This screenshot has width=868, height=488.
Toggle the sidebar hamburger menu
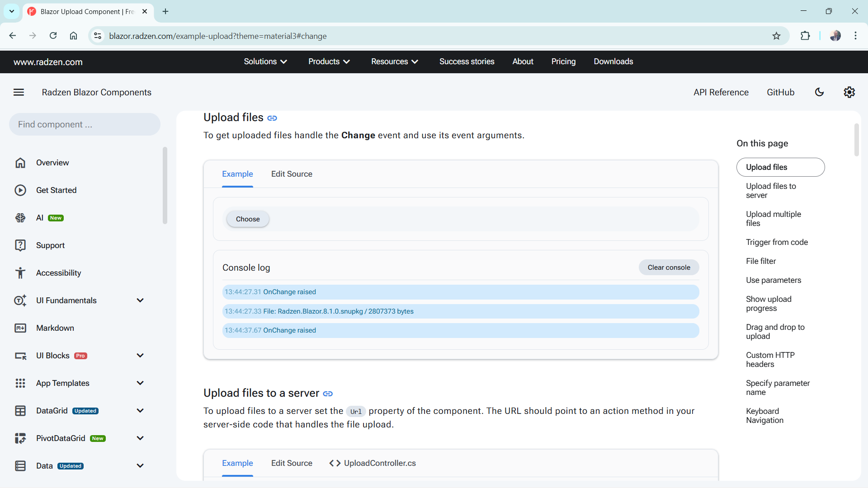point(19,92)
